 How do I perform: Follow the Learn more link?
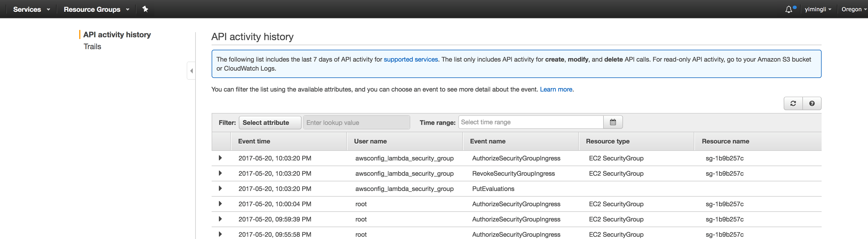556,90
